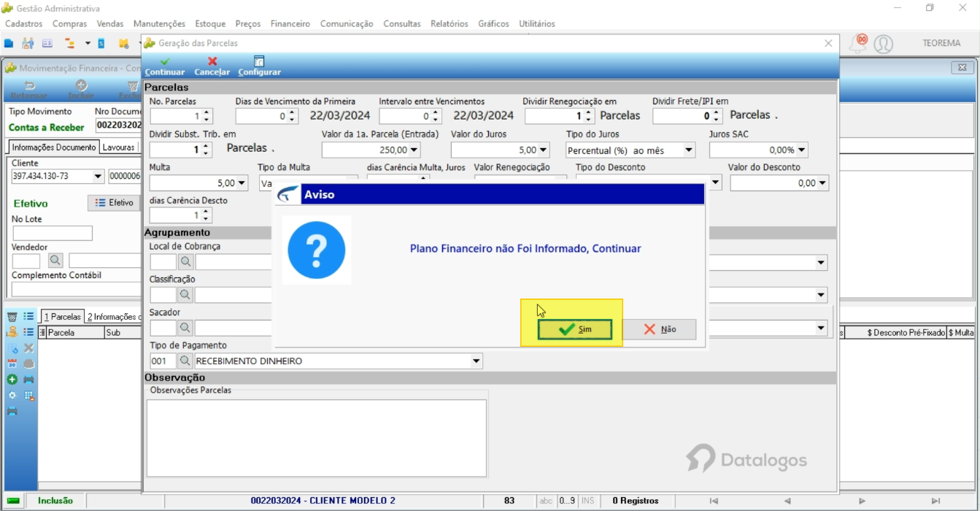Click the magnifier beside Local de Cobrança
Image resolution: width=980 pixels, height=511 pixels.
click(186, 261)
